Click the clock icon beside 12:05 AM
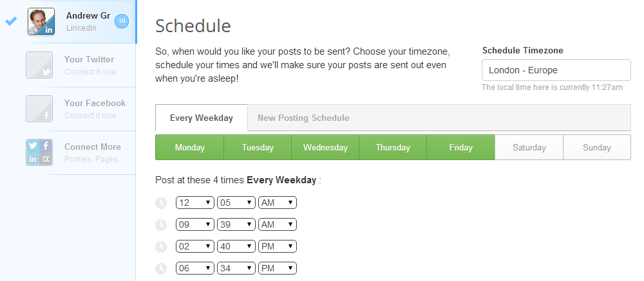This screenshot has width=644, height=281. click(x=161, y=203)
